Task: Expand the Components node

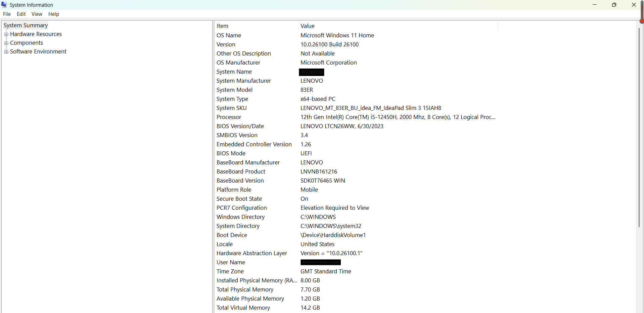Action: coord(6,43)
